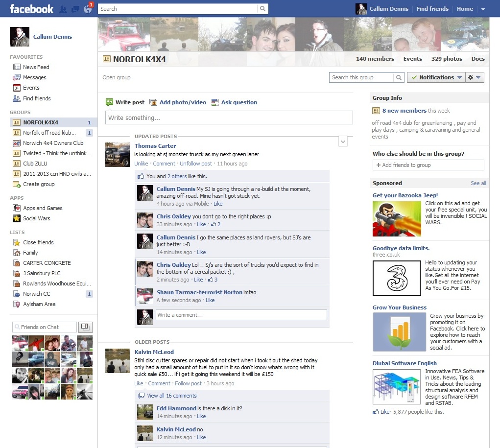Click the chat sidebar toggle icon
The width and height of the screenshot is (500, 448).
tap(85, 327)
